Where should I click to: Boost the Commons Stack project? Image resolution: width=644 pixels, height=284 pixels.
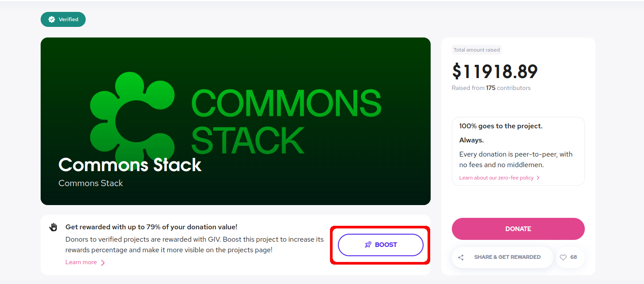(381, 245)
